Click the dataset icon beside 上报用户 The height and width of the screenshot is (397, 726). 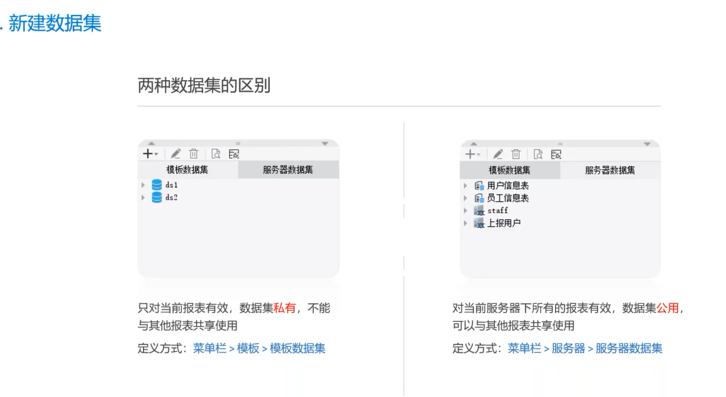pyautogui.click(x=479, y=223)
